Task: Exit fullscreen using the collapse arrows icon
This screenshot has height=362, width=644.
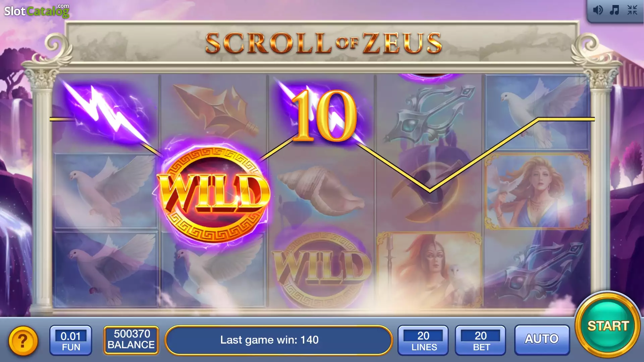Action: (x=632, y=10)
